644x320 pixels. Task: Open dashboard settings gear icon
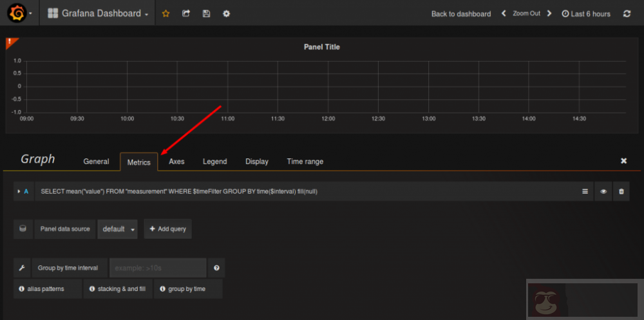tap(226, 14)
